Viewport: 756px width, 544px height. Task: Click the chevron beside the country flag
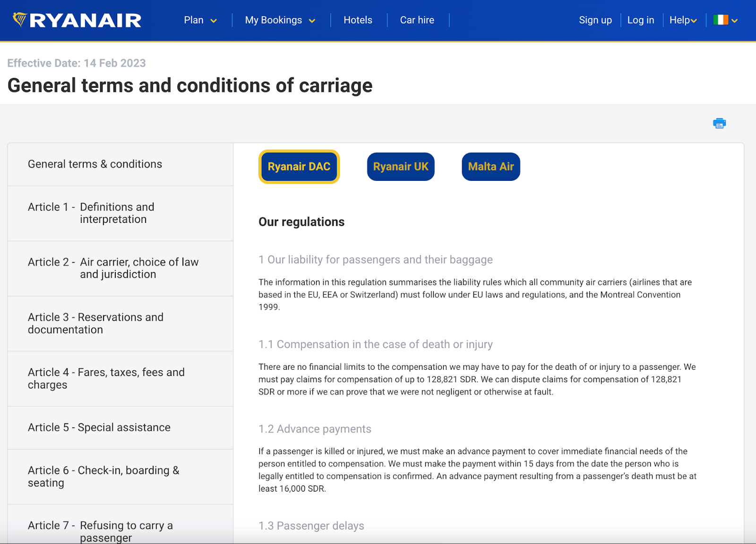(x=734, y=20)
